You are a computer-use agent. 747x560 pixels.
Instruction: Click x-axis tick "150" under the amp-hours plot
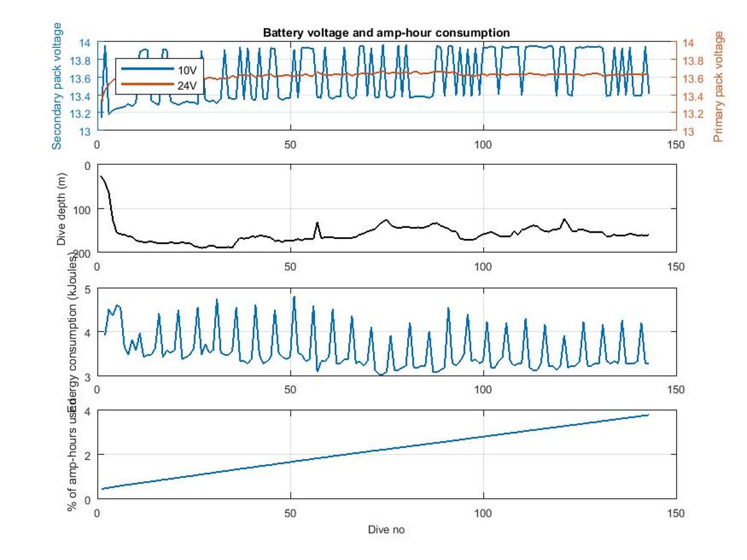point(676,512)
